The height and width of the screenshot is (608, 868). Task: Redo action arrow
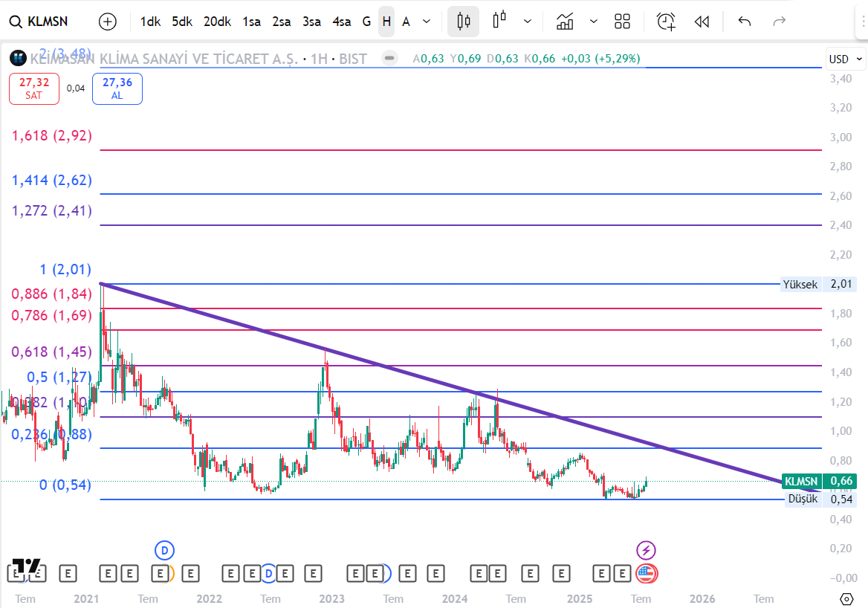point(779,22)
